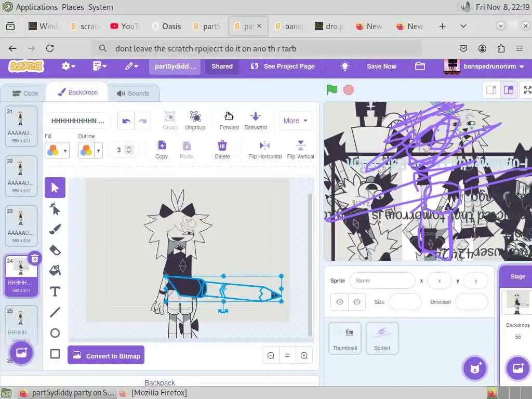Show the sprite with eye icon
Viewport: 532px width, 399px height.
click(x=340, y=302)
